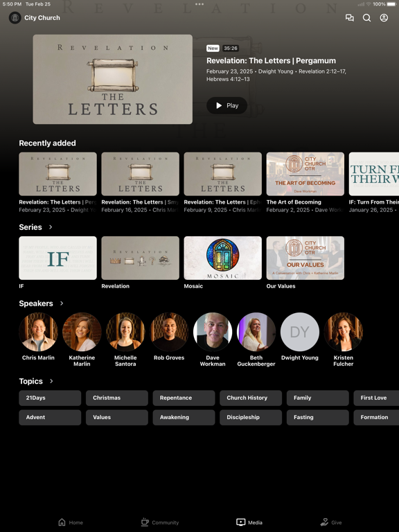This screenshot has width=399, height=532.
Task: Expand the Speakers section chevron
Action: [x=62, y=303]
